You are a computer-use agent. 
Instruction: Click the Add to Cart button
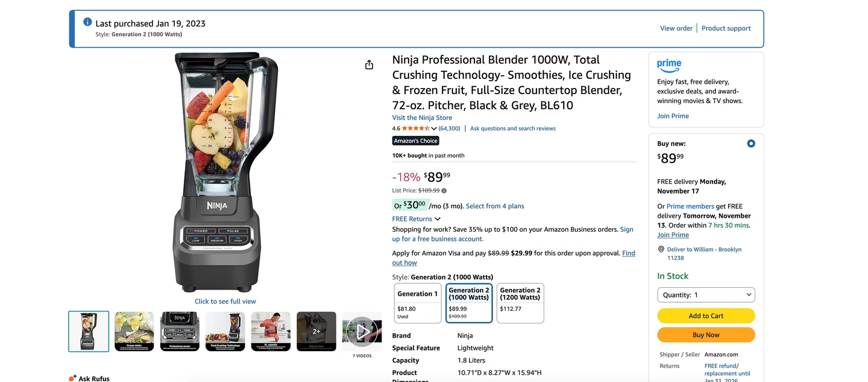click(x=706, y=316)
